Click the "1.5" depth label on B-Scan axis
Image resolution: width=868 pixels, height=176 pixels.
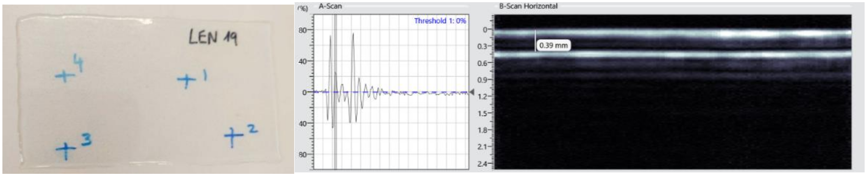[x=483, y=114]
